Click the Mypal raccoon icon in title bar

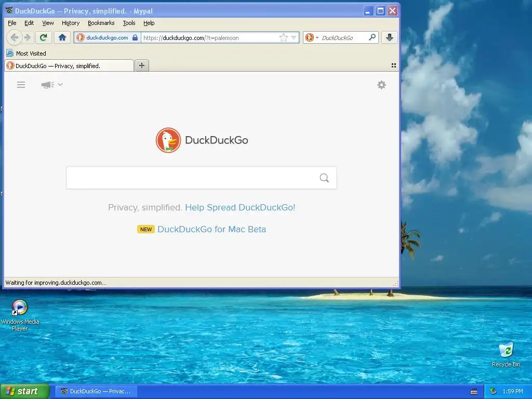click(x=9, y=10)
